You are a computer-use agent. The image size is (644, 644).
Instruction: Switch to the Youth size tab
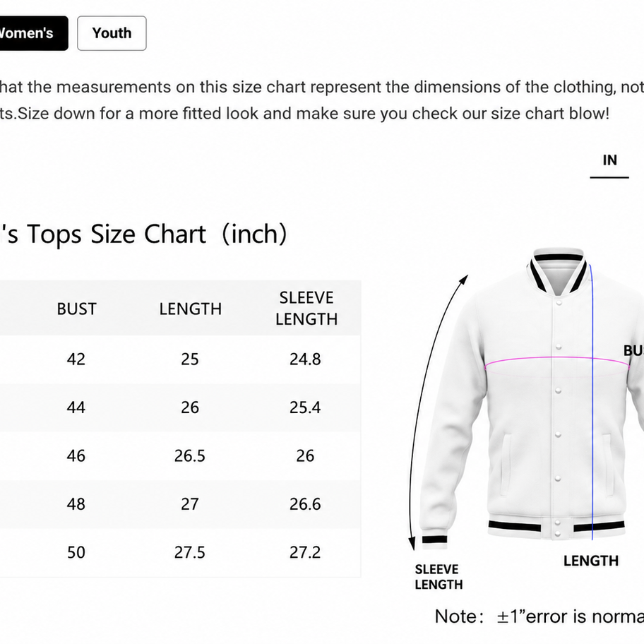pos(112,33)
